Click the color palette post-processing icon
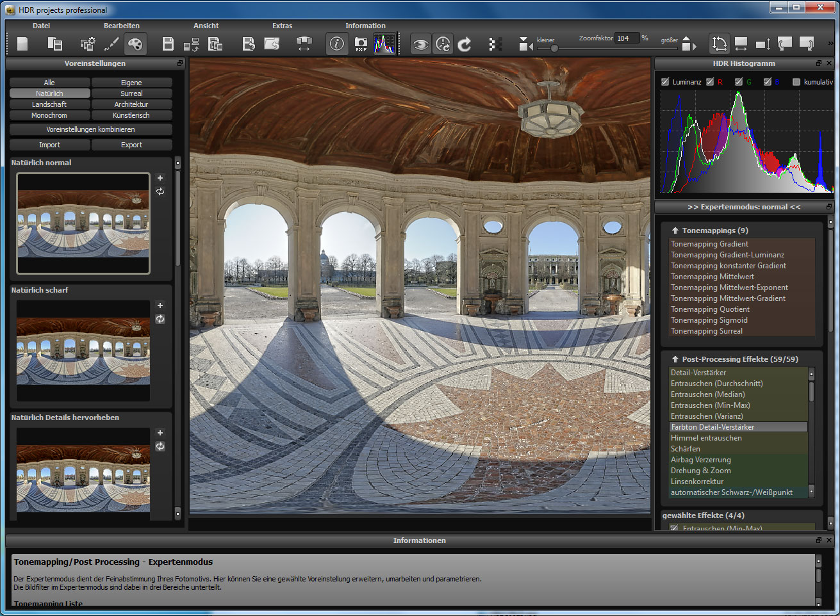The width and height of the screenshot is (840, 616). tap(135, 44)
